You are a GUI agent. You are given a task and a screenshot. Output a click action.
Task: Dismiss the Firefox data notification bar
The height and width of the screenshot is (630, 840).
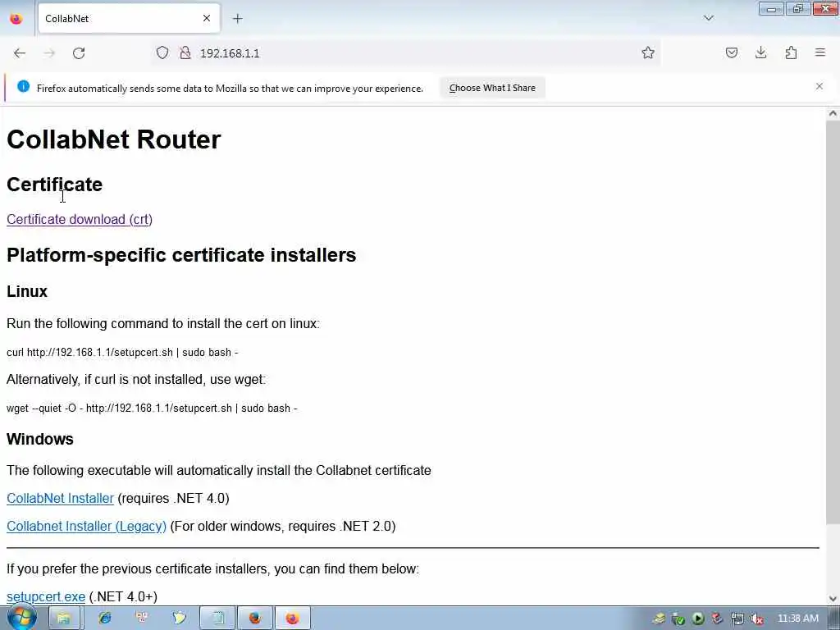click(x=819, y=86)
